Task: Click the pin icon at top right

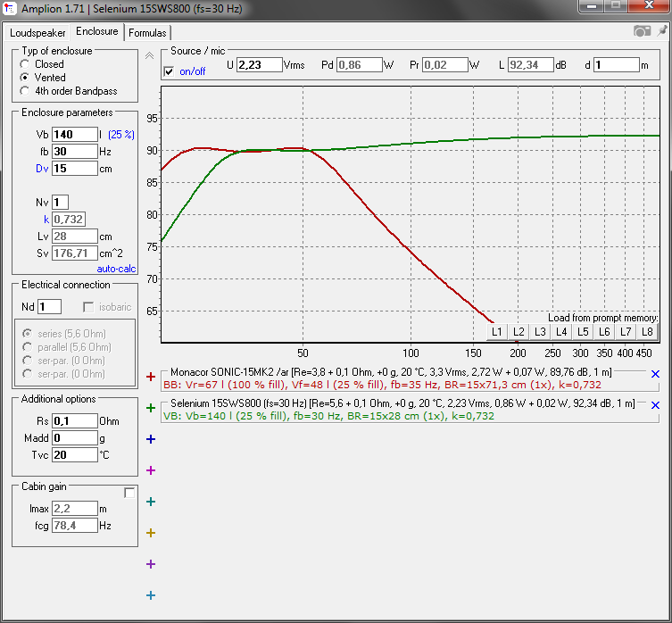Action: pyautogui.click(x=662, y=31)
